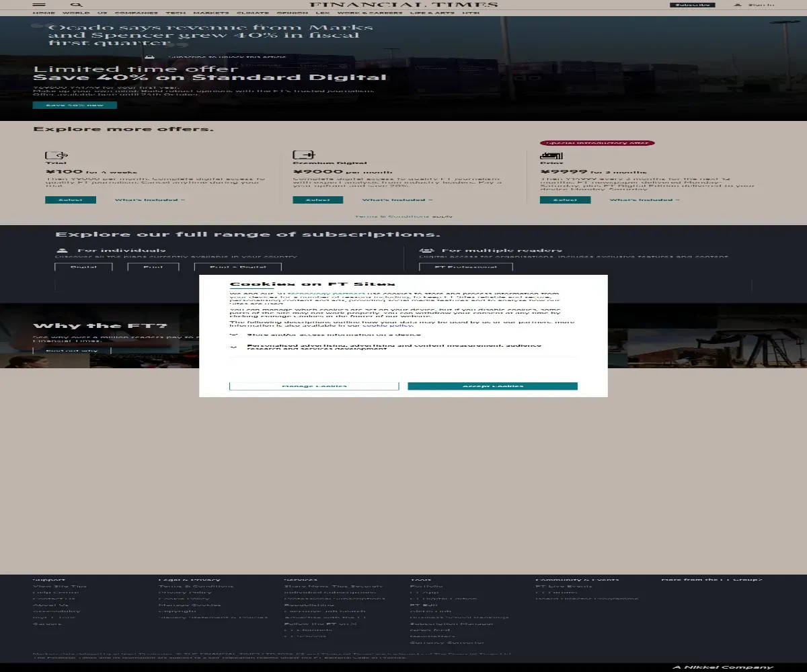Screen dimensions: 807x672
Task: Expand Trial 'What's included' dropdown
Action: [x=149, y=200]
